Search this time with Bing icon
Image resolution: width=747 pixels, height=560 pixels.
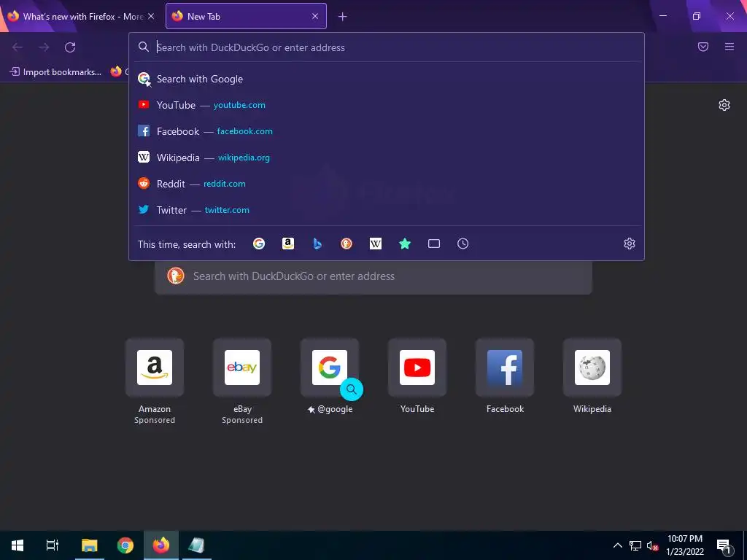pos(317,244)
